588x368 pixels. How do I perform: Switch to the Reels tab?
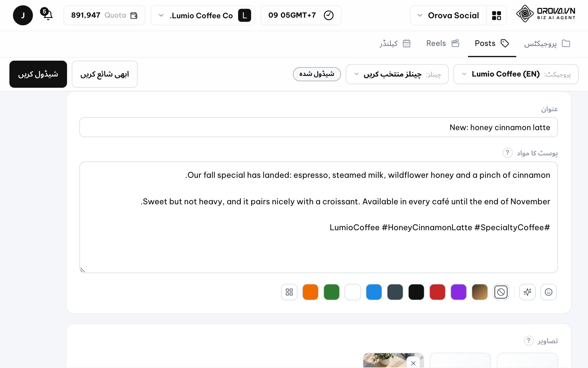pyautogui.click(x=443, y=44)
